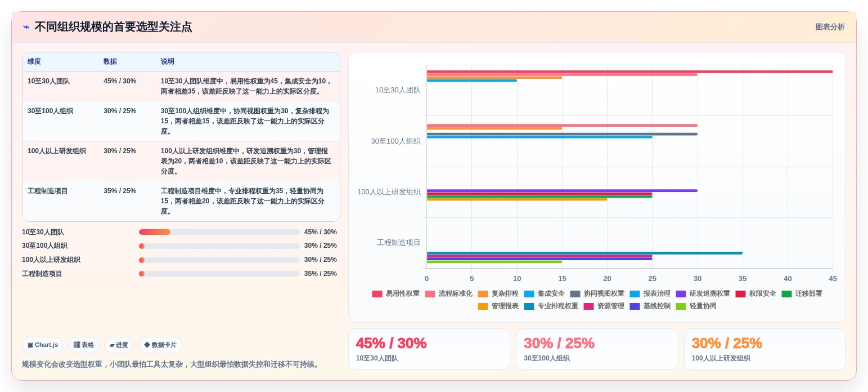Click the table description mentioning 研发追溯权重为30
This screenshot has width=868, height=392.
coord(246,161)
